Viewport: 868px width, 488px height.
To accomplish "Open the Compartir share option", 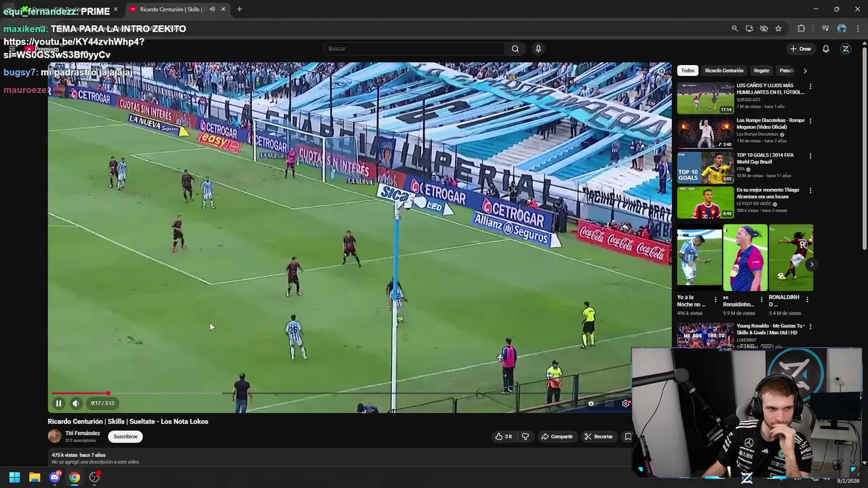I will point(557,436).
